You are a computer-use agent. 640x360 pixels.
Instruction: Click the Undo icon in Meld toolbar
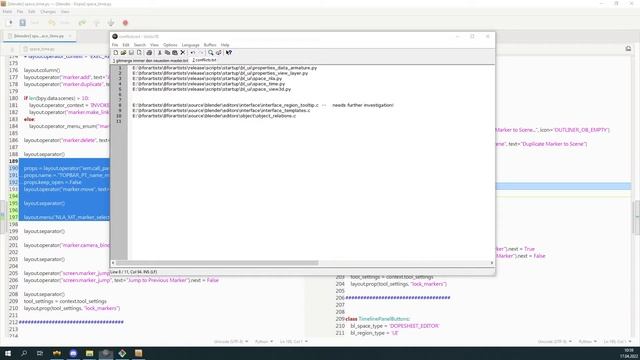pyautogui.click(x=52, y=23)
